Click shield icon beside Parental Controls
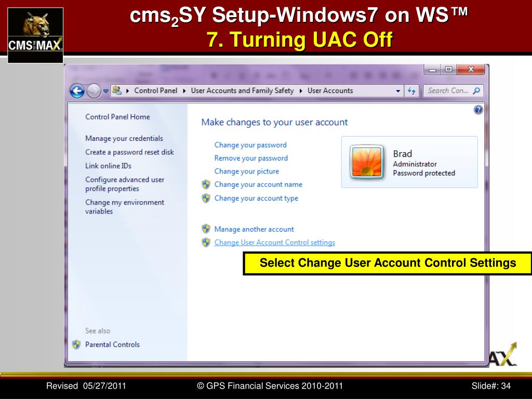Image resolution: width=532 pixels, height=399 pixels. coord(76,345)
